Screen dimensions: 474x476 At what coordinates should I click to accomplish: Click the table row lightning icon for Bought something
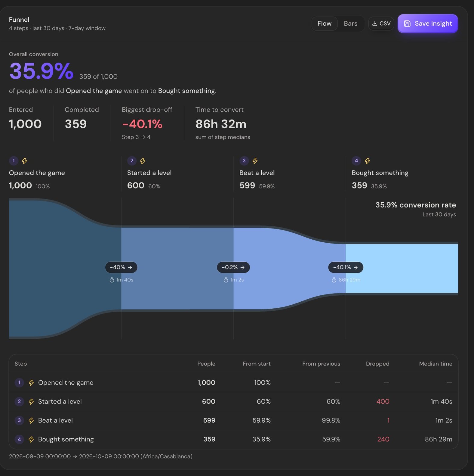coord(31,440)
